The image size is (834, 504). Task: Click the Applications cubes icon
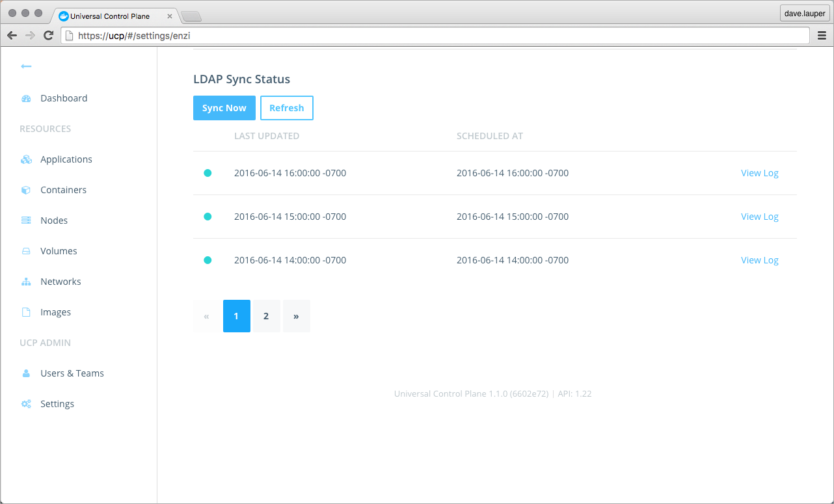pos(26,160)
